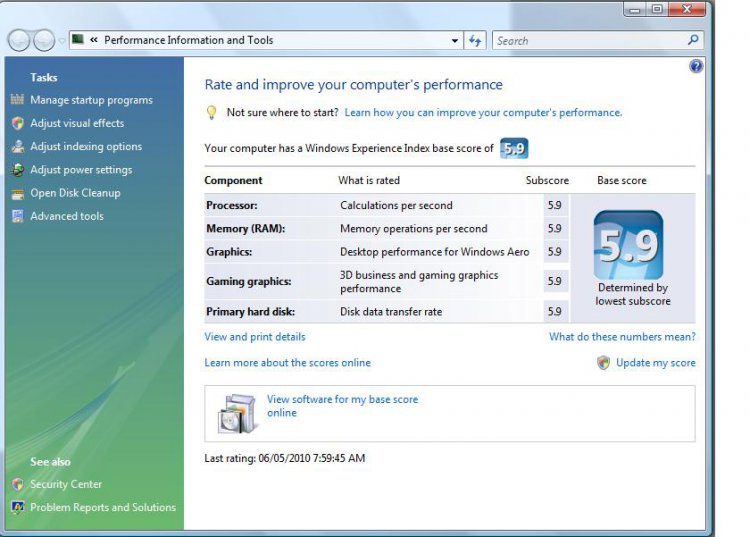Click Disk data transfer rate text

pos(391,312)
